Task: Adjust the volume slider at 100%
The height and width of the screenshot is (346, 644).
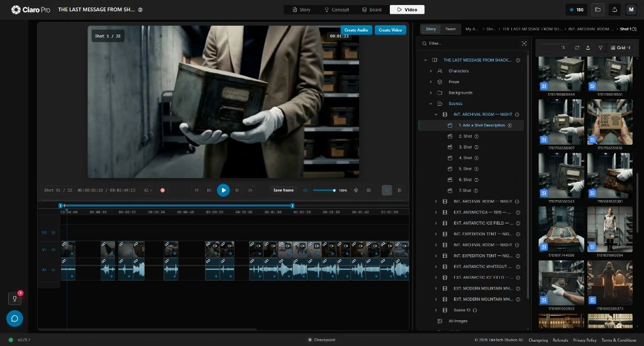Action: click(x=324, y=190)
